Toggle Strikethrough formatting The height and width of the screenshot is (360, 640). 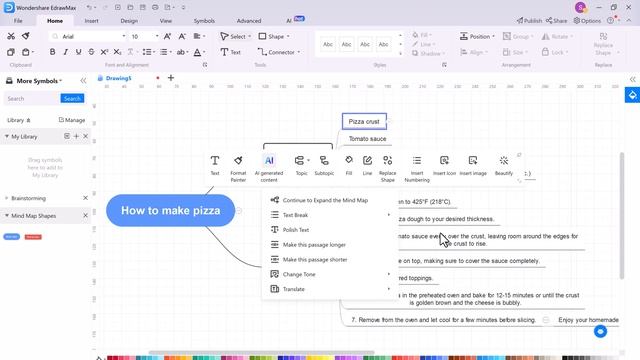91,52
